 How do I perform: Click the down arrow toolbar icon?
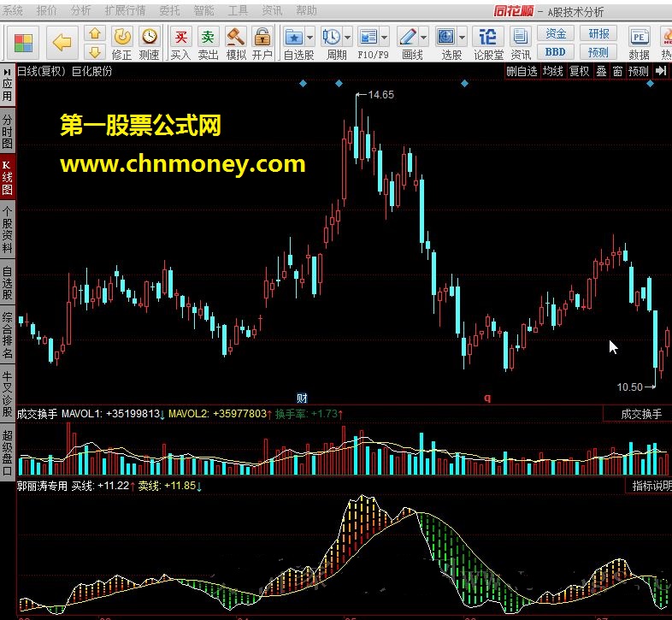(95, 52)
